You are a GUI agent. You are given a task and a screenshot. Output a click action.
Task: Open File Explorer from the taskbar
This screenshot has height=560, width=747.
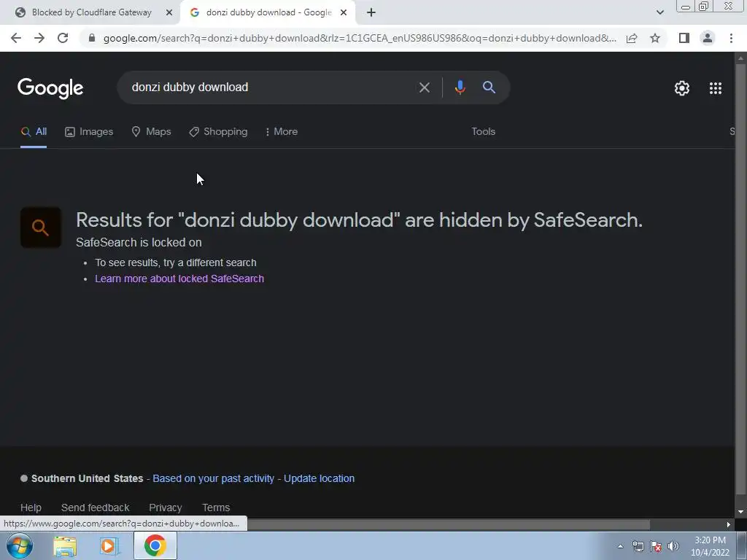(65, 545)
